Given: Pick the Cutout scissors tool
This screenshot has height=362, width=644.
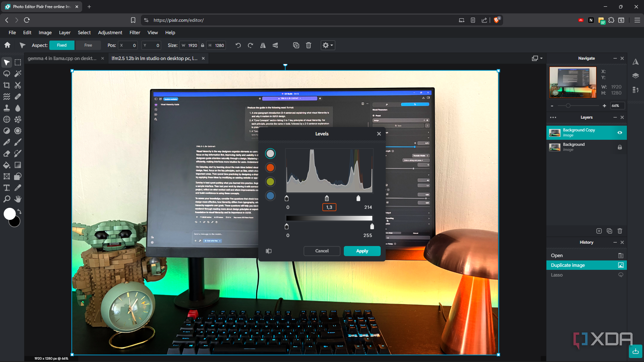Looking at the screenshot, I should click(x=18, y=85).
